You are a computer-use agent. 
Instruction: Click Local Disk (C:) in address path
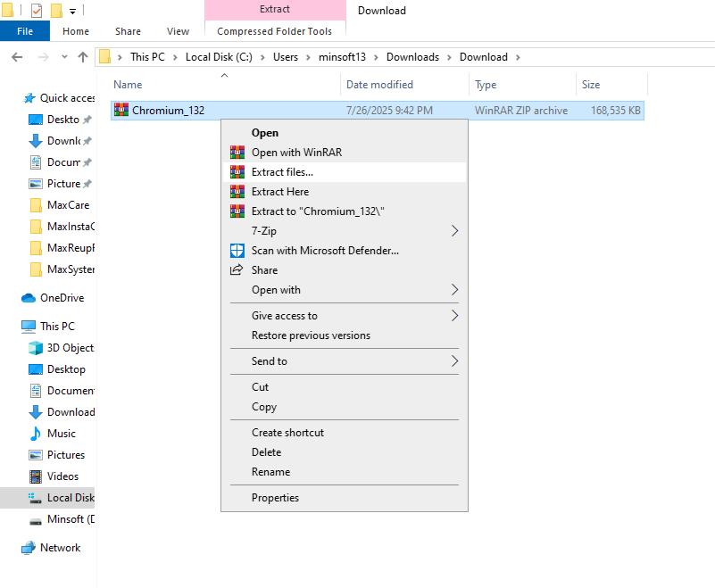click(x=219, y=57)
